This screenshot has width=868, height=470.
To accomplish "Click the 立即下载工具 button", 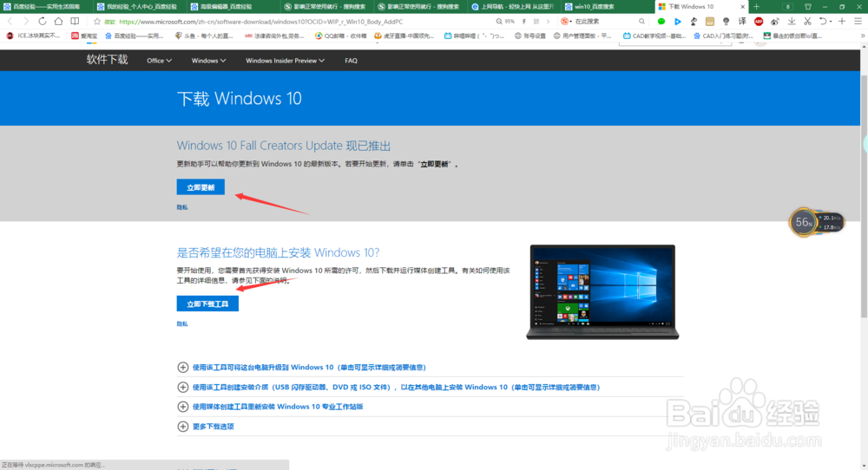I will (207, 304).
